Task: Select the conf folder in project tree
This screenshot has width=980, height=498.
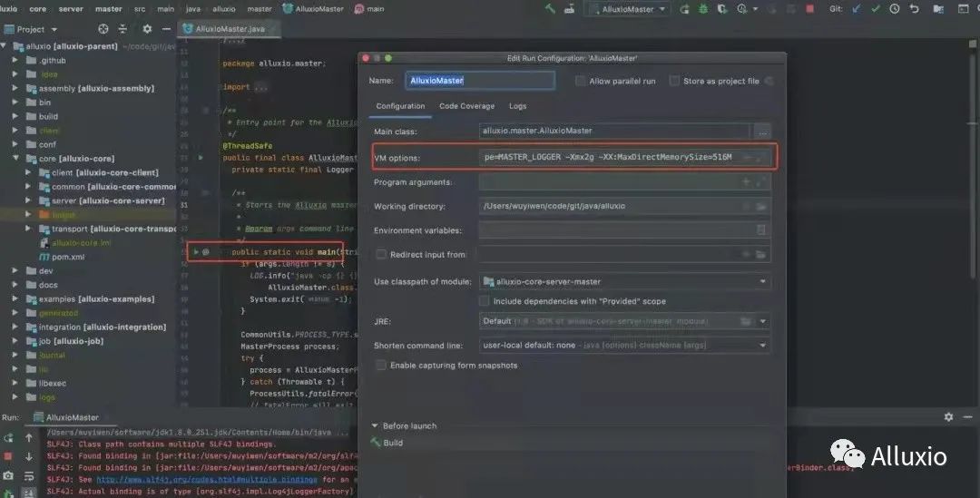Action: 41,144
